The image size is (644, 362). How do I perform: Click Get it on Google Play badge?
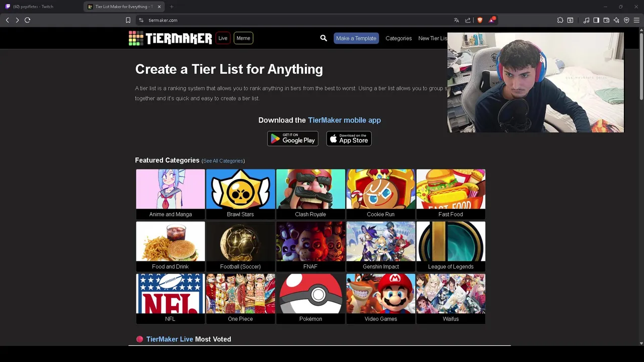pyautogui.click(x=293, y=139)
